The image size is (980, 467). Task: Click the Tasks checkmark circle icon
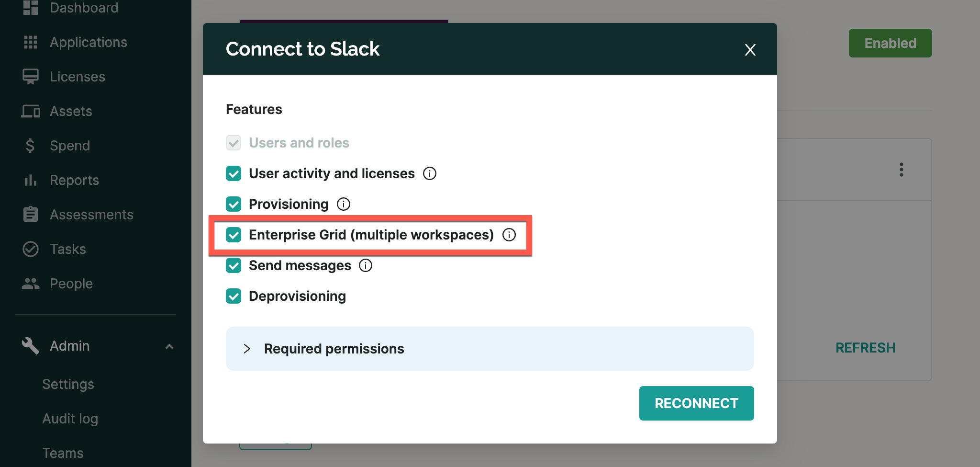tap(31, 249)
